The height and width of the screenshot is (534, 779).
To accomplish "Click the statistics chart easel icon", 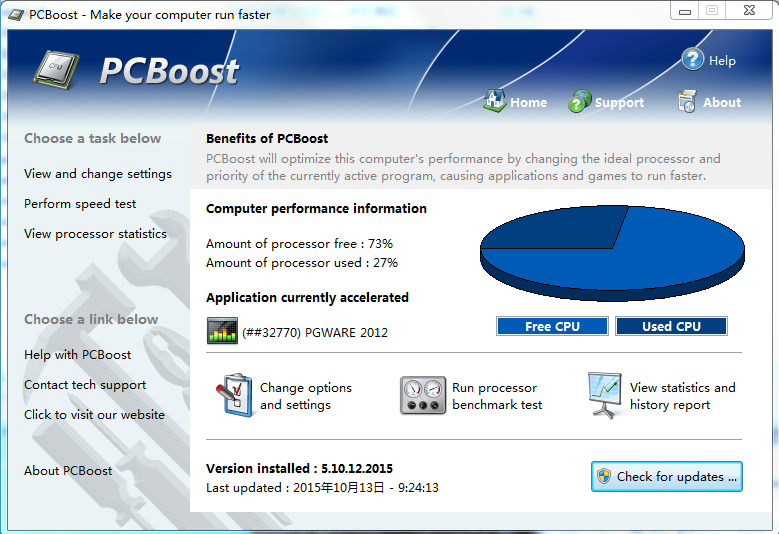I will click(x=605, y=395).
